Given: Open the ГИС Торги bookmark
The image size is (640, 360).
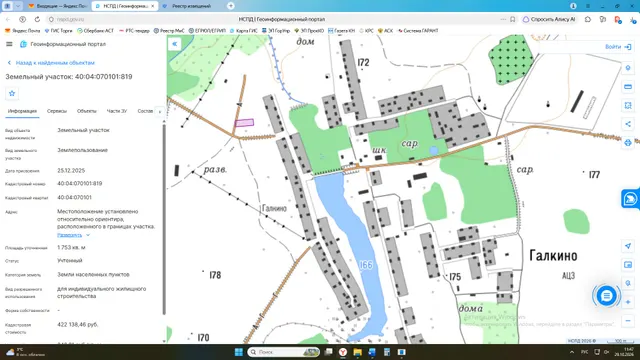Looking at the screenshot, I should (58, 31).
